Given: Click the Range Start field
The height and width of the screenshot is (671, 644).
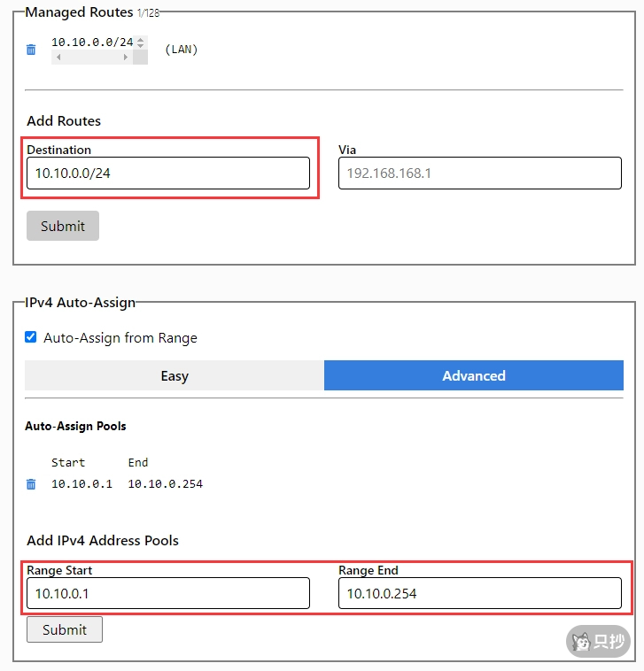Looking at the screenshot, I should pos(168,593).
